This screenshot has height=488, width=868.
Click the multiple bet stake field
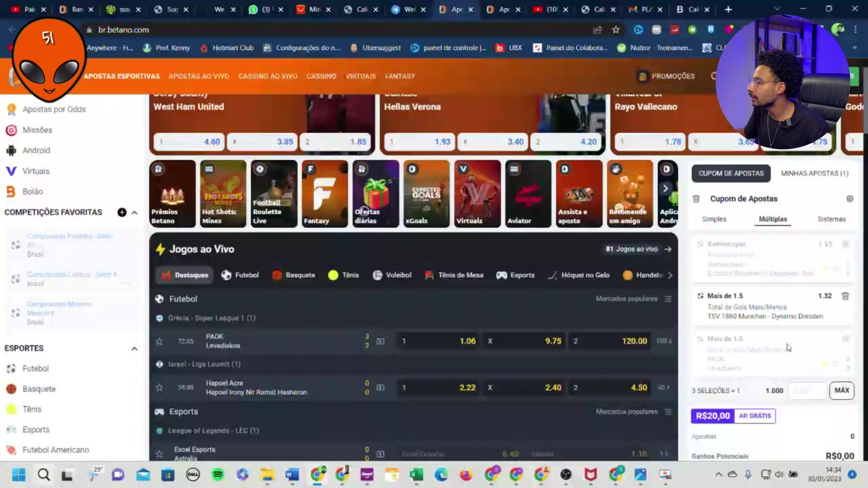[x=808, y=390]
